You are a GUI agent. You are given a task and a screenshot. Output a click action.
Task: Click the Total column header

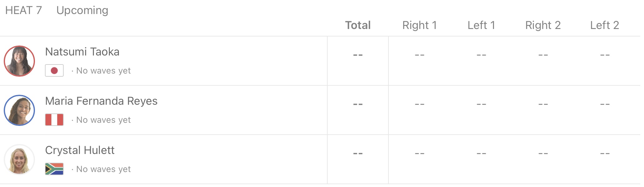pos(358,25)
